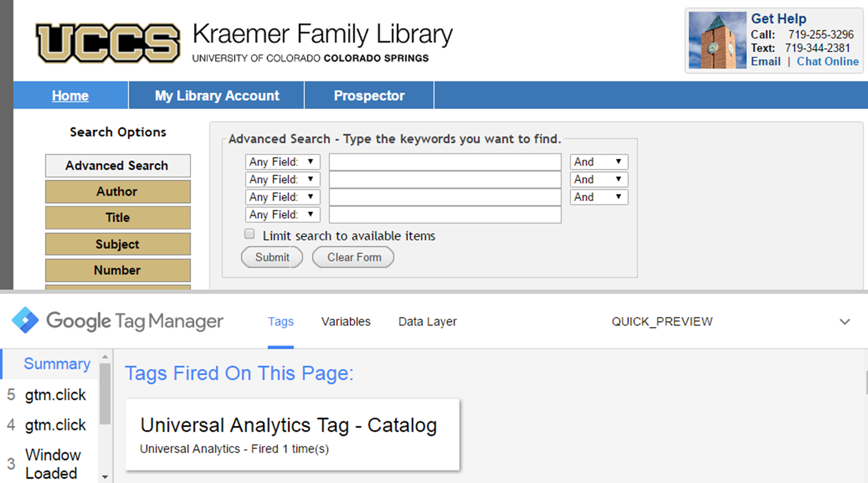Click the Clear Form button
868x483 pixels.
[353, 257]
